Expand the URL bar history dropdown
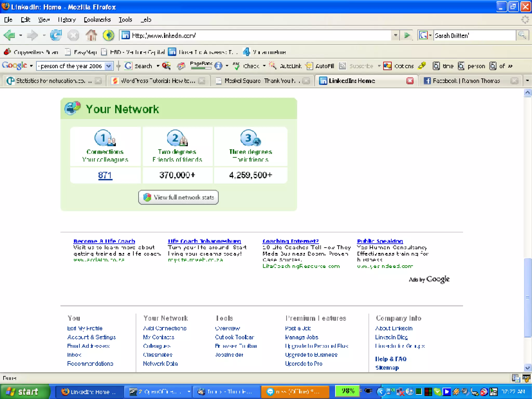Viewport: 532px width, 399px height. click(395, 35)
